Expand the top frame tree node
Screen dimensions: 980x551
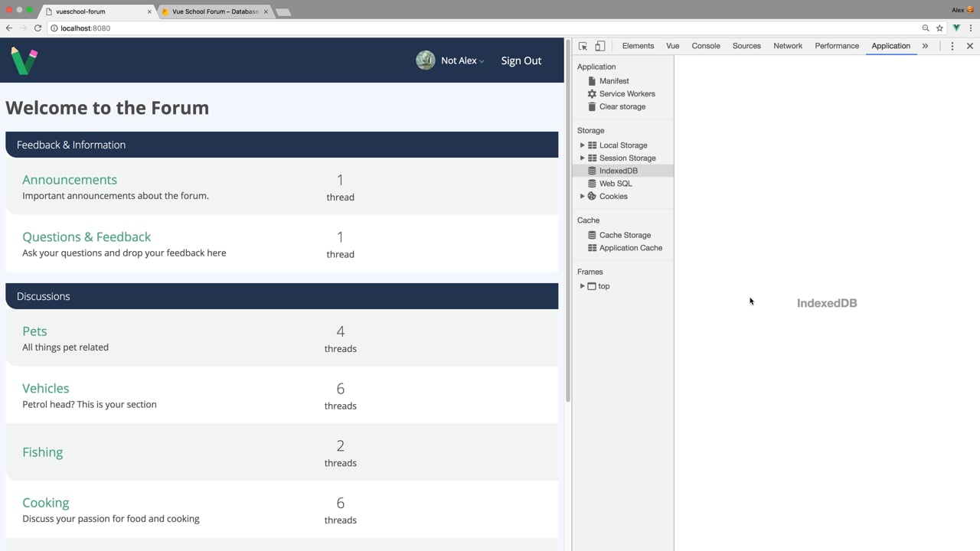tap(582, 286)
